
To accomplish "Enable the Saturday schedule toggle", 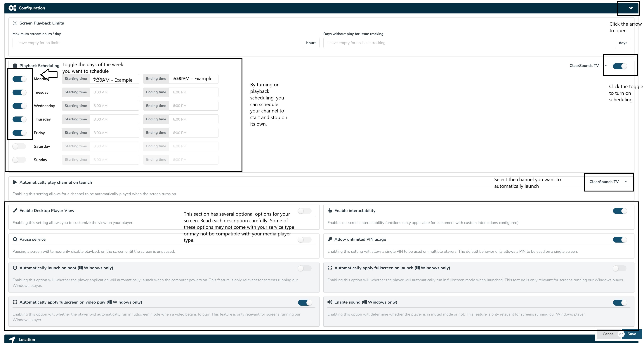I will [19, 146].
